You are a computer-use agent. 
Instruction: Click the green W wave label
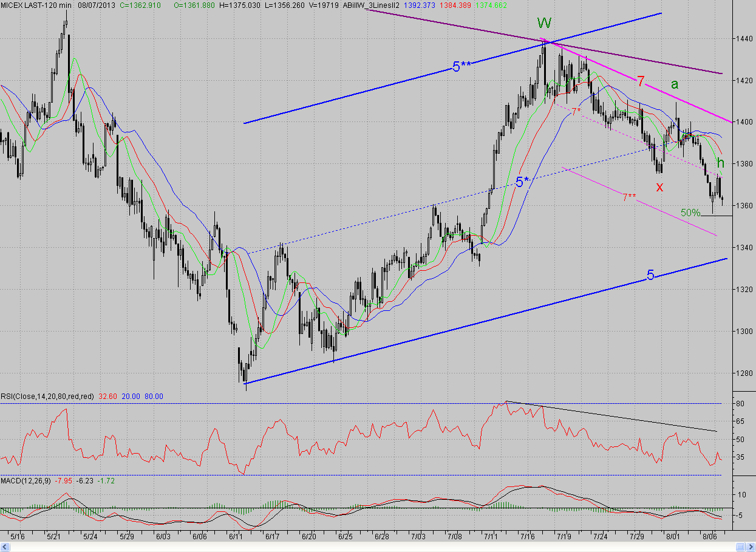click(x=545, y=24)
